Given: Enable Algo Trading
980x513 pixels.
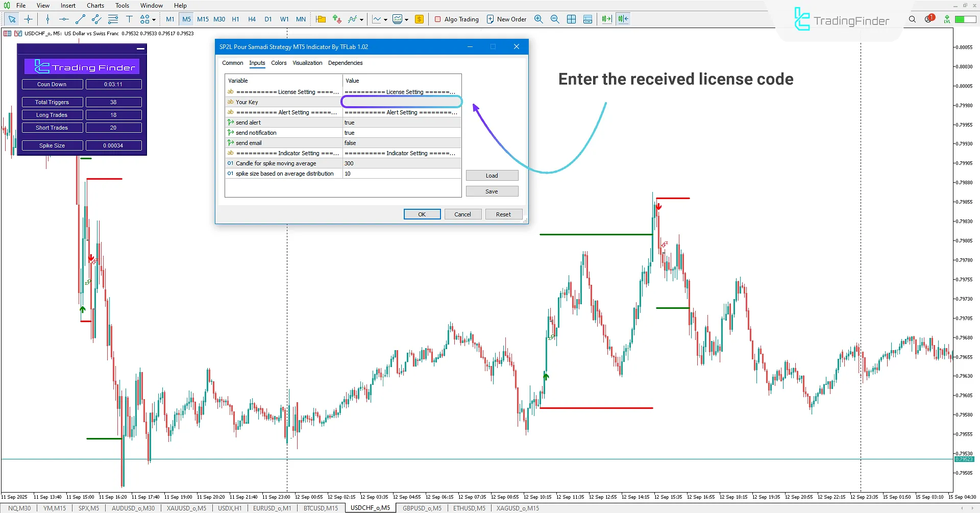Looking at the screenshot, I should tap(457, 19).
